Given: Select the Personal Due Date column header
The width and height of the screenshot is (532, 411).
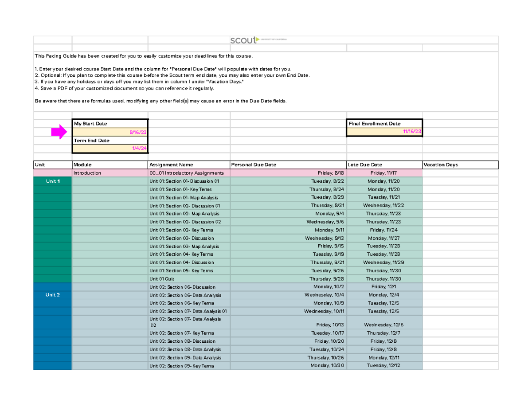Looking at the screenshot, I should (288, 165).
